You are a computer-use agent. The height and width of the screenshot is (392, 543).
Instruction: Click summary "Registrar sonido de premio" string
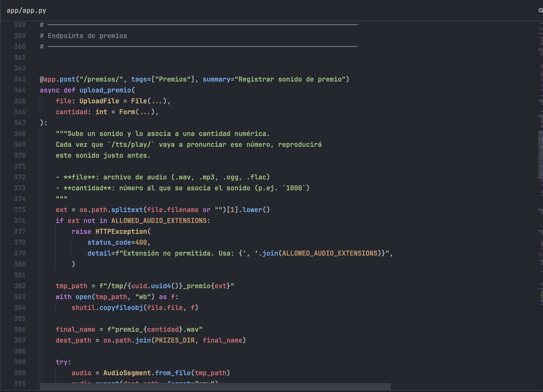(290, 79)
